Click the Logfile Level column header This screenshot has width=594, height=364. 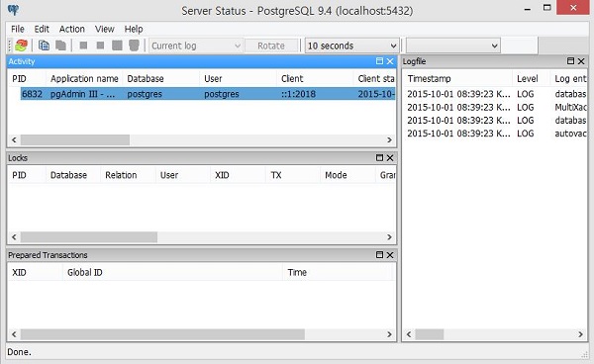point(531,79)
